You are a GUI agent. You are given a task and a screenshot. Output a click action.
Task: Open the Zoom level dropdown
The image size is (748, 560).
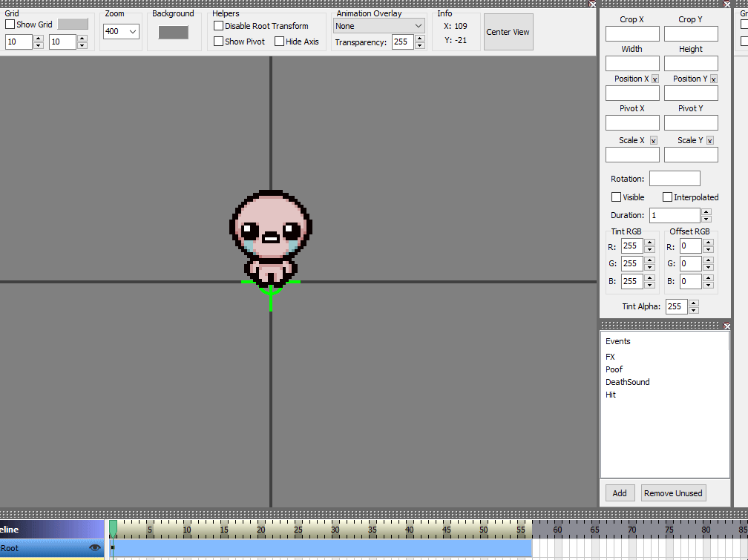pos(121,32)
